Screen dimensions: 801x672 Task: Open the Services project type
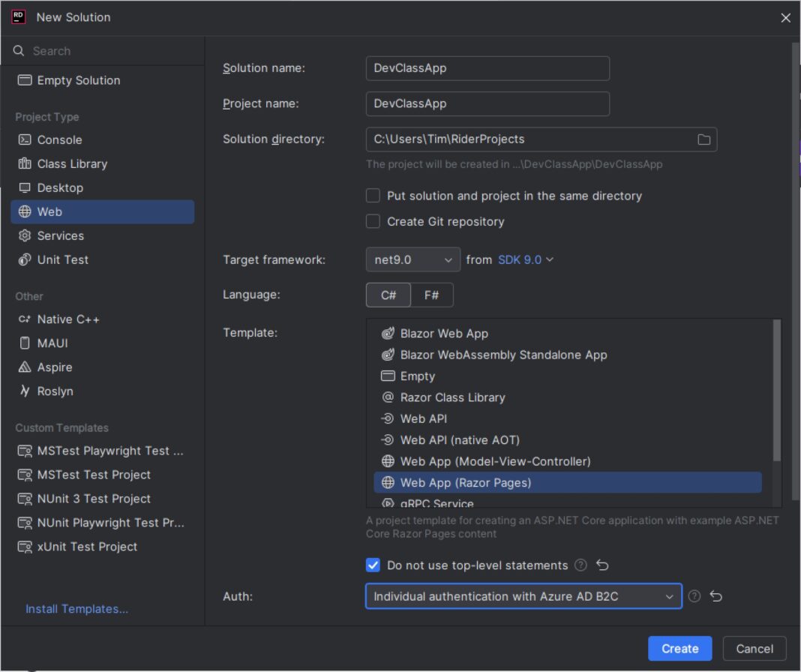click(61, 235)
